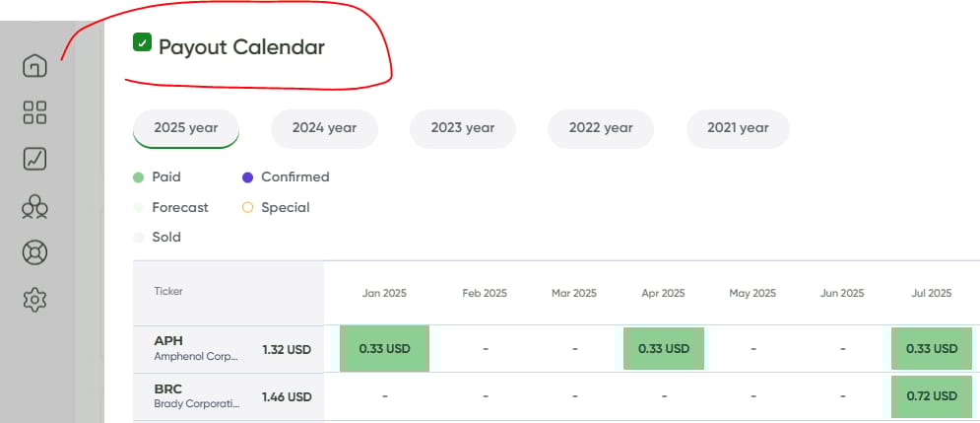Switch to the 2025 year tab
980x423 pixels.
tap(186, 128)
